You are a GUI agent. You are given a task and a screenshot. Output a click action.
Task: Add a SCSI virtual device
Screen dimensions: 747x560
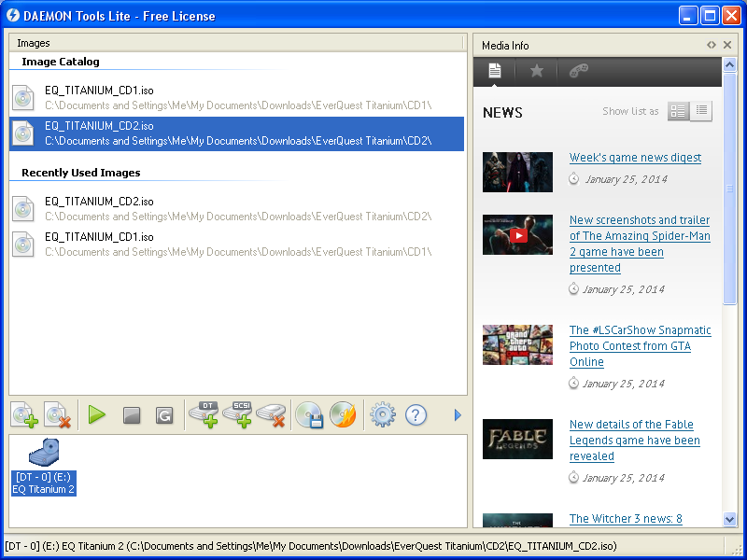[239, 415]
